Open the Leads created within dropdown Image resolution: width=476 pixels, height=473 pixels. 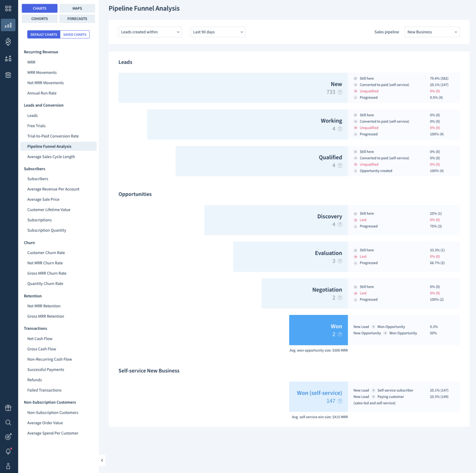pos(150,32)
